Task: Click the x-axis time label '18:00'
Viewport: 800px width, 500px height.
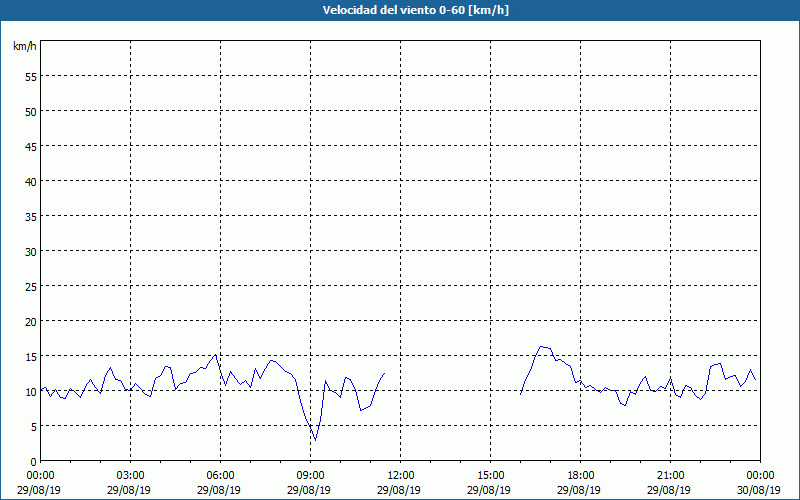Action: click(x=580, y=476)
